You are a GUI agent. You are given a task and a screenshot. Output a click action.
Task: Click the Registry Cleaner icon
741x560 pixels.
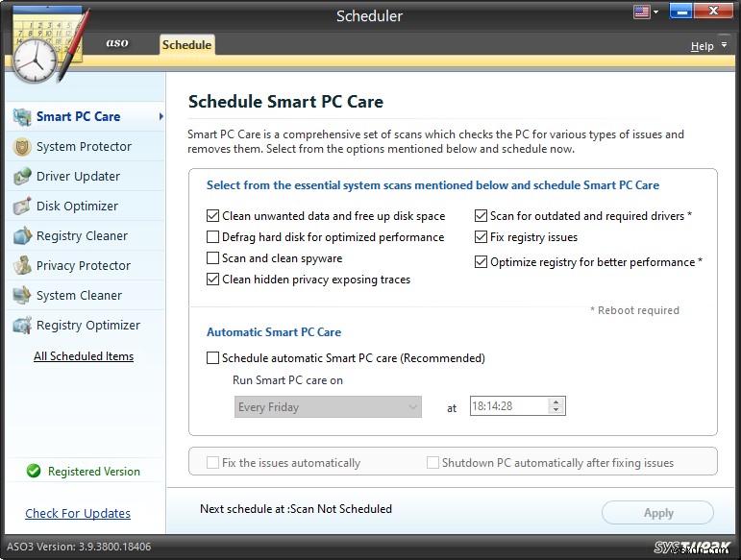tap(22, 235)
